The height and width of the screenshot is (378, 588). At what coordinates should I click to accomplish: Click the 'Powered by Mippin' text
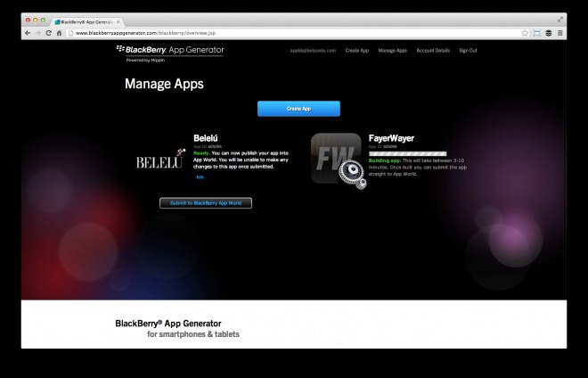pyautogui.click(x=145, y=60)
